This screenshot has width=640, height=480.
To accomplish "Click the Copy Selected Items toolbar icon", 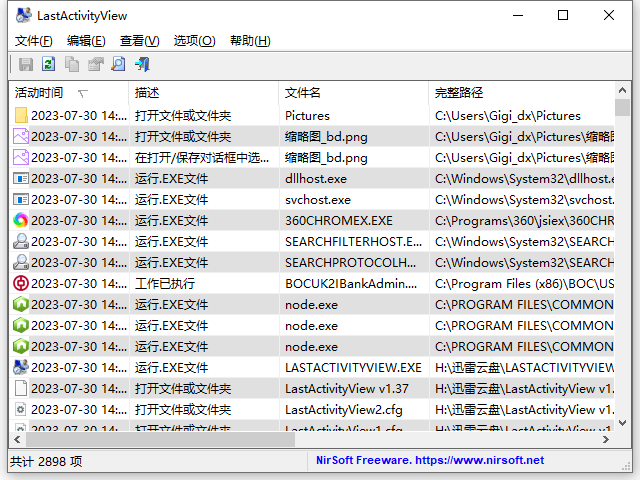I will (x=72, y=64).
